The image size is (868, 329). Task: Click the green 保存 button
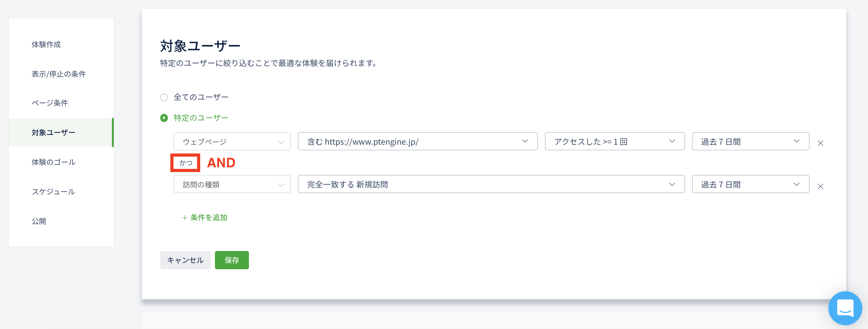coord(232,260)
